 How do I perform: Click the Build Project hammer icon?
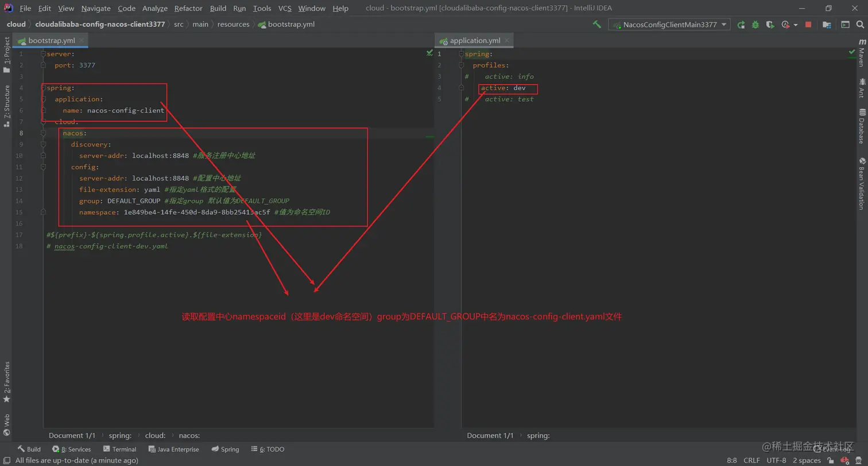(597, 25)
